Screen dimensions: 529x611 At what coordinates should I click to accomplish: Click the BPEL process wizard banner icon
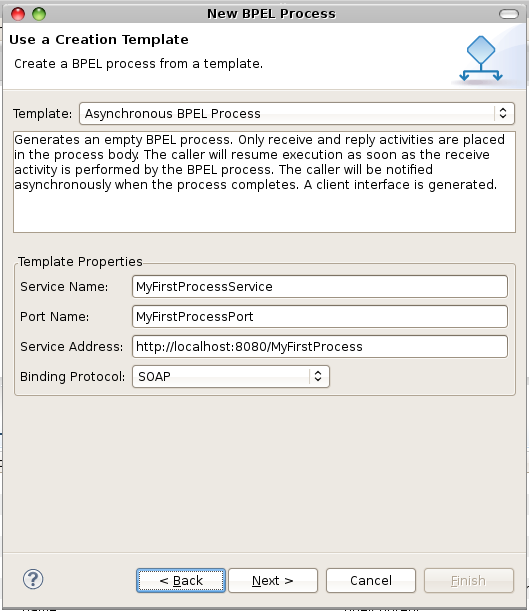point(481,58)
